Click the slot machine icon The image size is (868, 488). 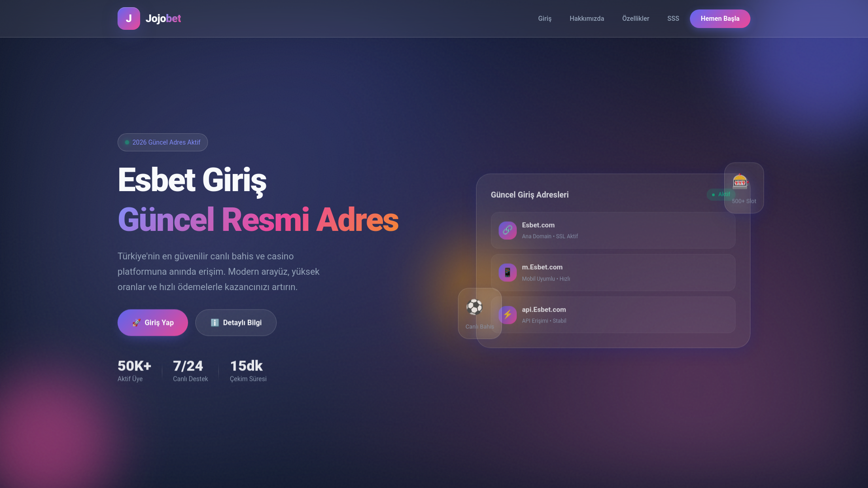pyautogui.click(x=741, y=182)
